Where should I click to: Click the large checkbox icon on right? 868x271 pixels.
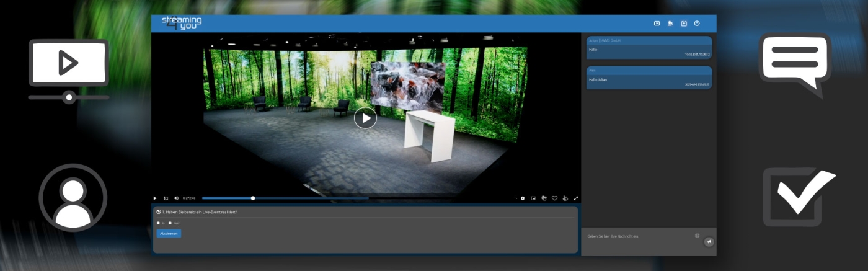pyautogui.click(x=799, y=197)
